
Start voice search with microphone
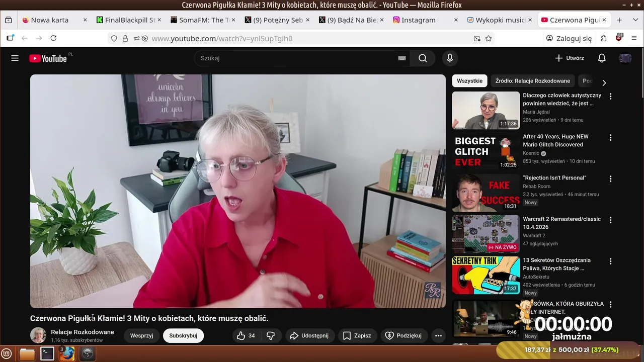(x=450, y=58)
